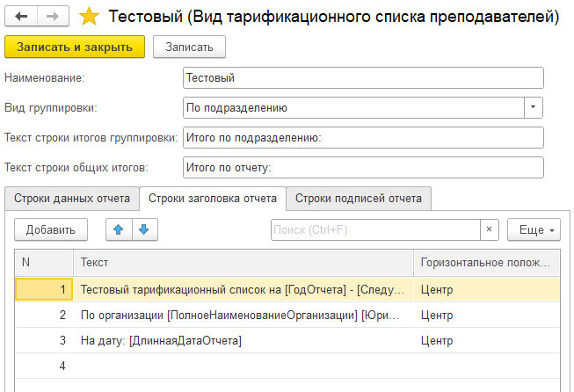Expand the Вид группировки dropdown
Image resolution: width=574 pixels, height=392 pixels.
pos(534,107)
